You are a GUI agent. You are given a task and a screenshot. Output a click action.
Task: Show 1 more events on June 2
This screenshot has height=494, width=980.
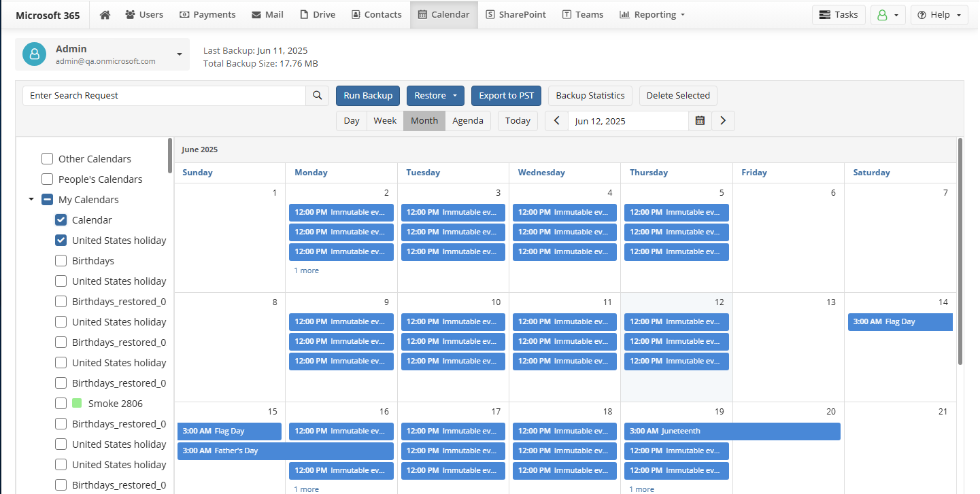click(306, 270)
